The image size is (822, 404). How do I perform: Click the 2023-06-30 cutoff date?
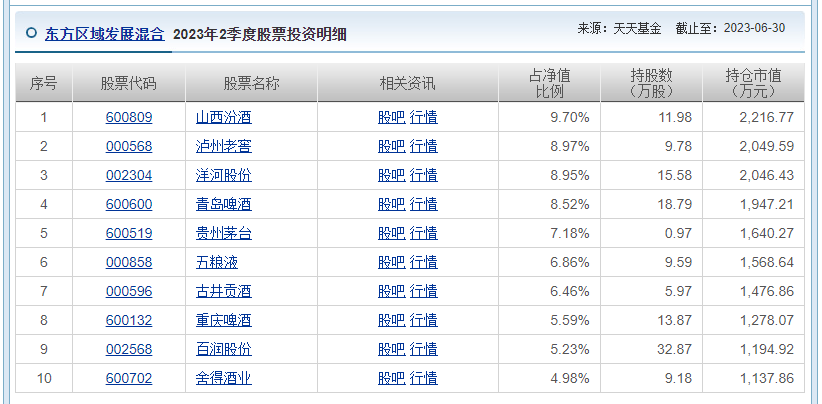pos(754,28)
